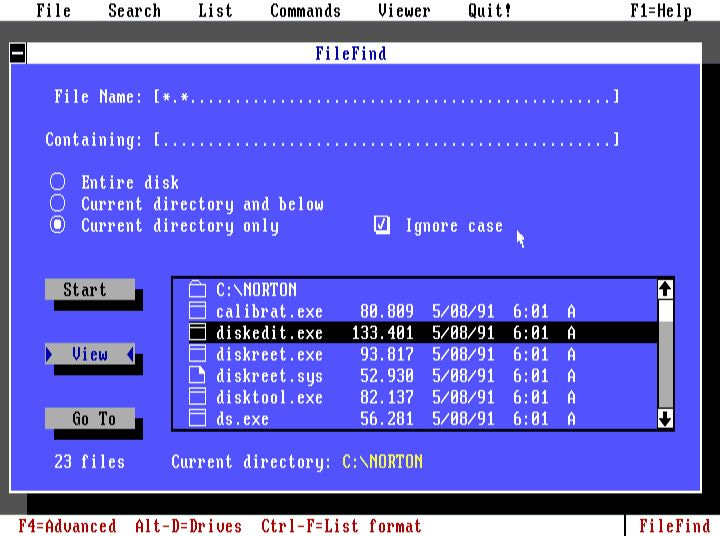The image size is (720, 536).
Task: Select calibrat.exe file name
Action: (270, 311)
